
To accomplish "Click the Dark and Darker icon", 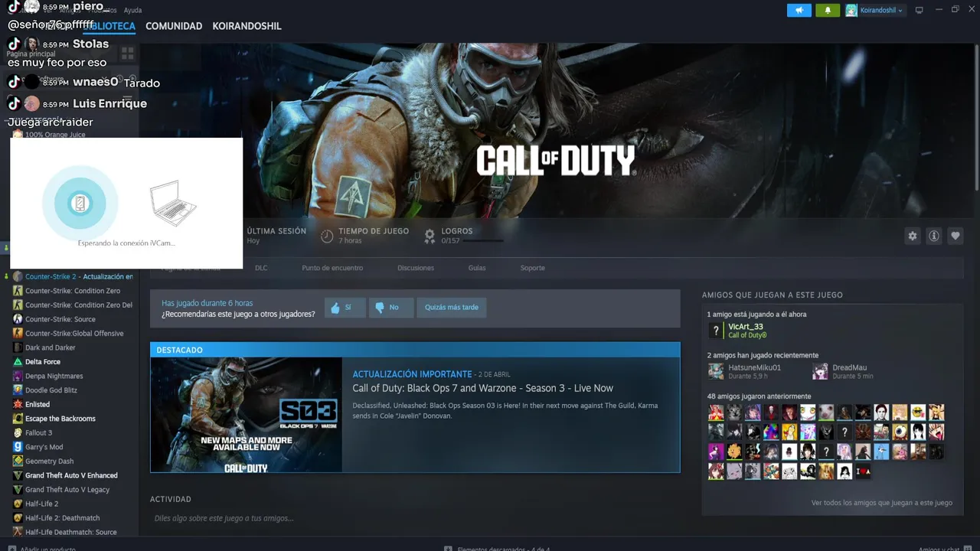I will click(18, 348).
